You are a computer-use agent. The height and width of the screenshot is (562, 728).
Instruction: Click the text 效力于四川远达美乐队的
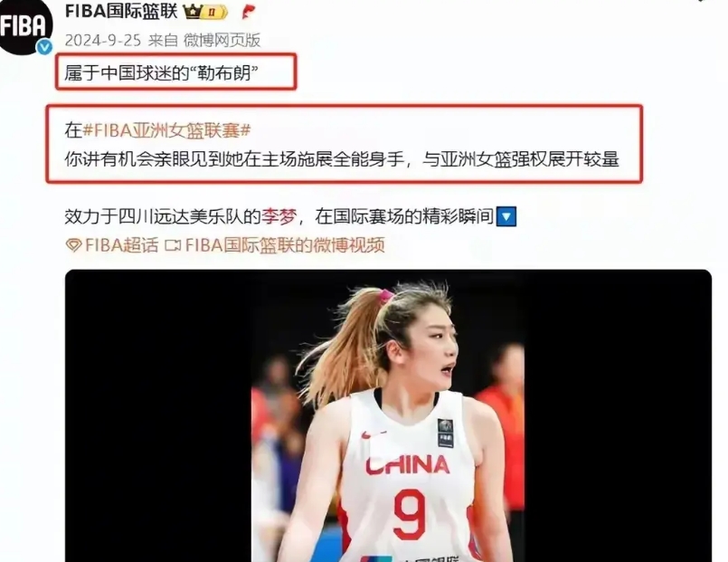tap(163, 216)
